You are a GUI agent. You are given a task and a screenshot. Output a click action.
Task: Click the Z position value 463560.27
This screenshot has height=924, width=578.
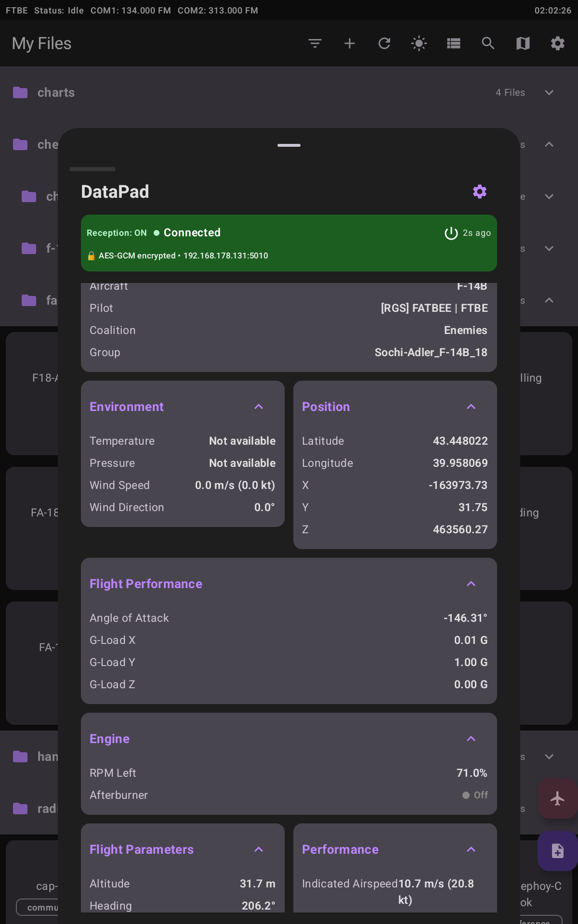pos(460,529)
